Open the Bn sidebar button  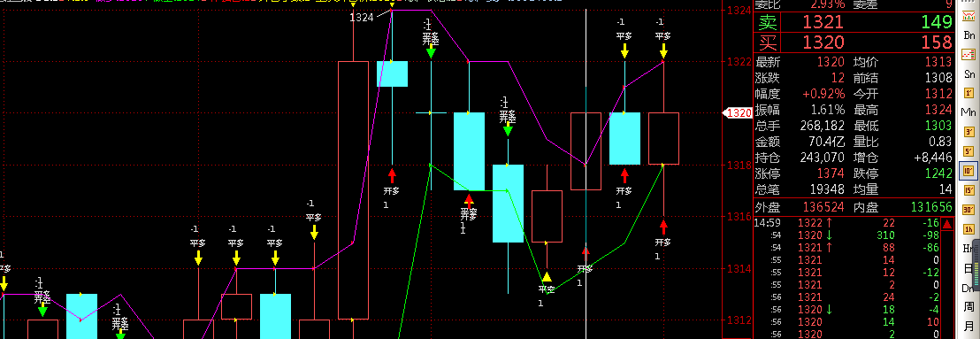(969, 35)
